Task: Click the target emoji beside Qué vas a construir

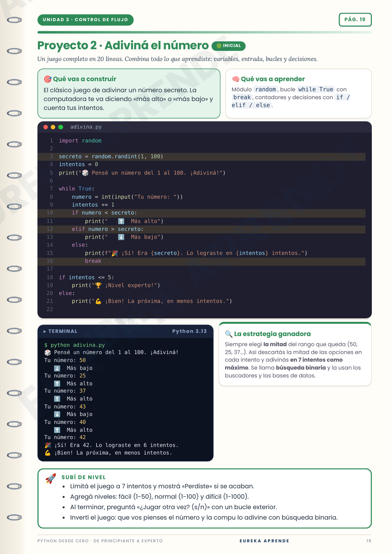Action: coord(48,79)
